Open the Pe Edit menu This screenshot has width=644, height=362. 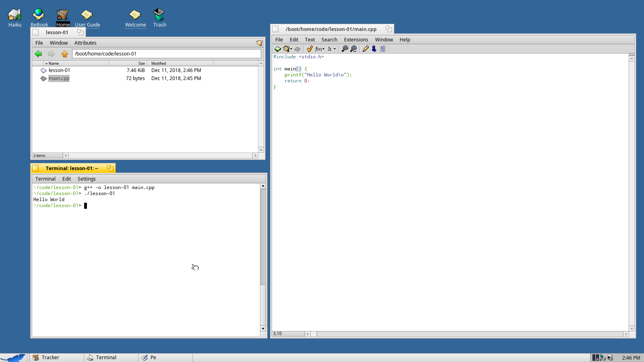(294, 40)
